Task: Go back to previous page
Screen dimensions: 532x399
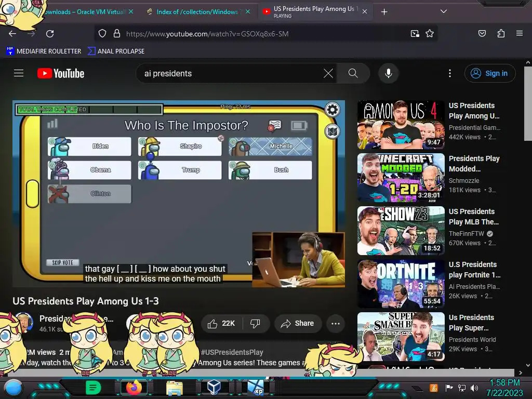Action: (x=12, y=34)
